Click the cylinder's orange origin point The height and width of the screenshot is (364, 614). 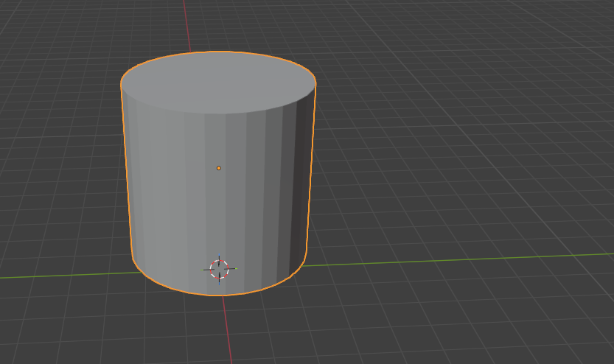pyautogui.click(x=219, y=168)
